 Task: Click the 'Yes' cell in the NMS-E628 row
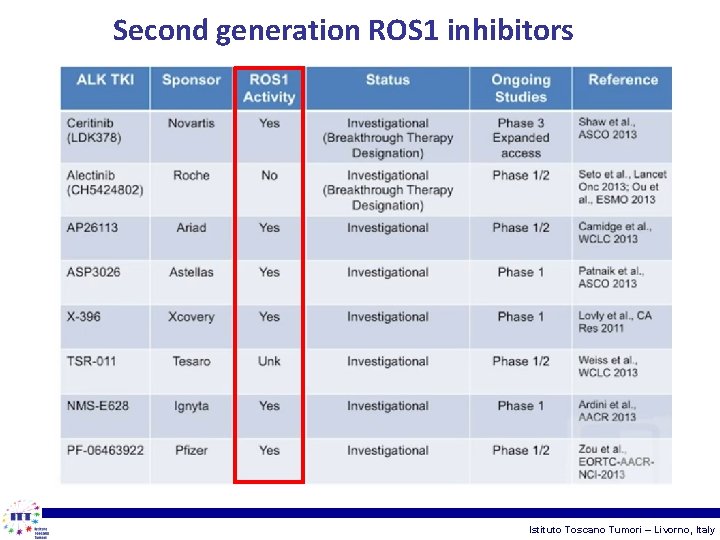point(269,416)
